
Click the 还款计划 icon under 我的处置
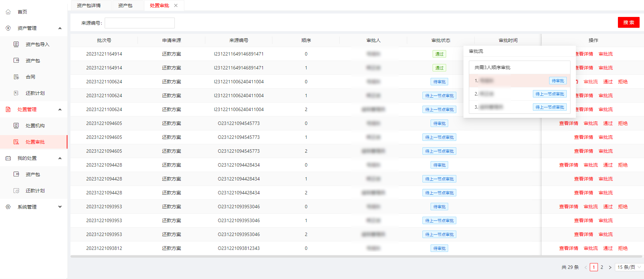tap(16, 191)
